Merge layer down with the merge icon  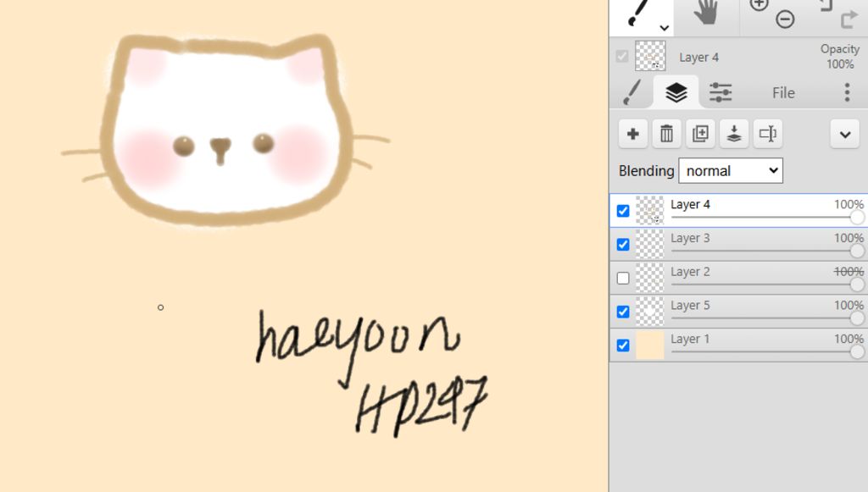(x=734, y=134)
